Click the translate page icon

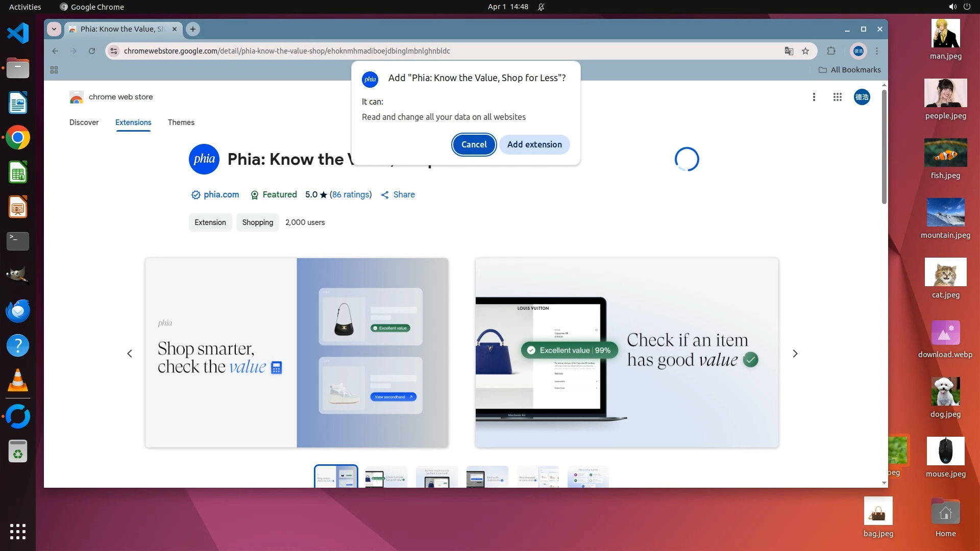click(x=789, y=51)
